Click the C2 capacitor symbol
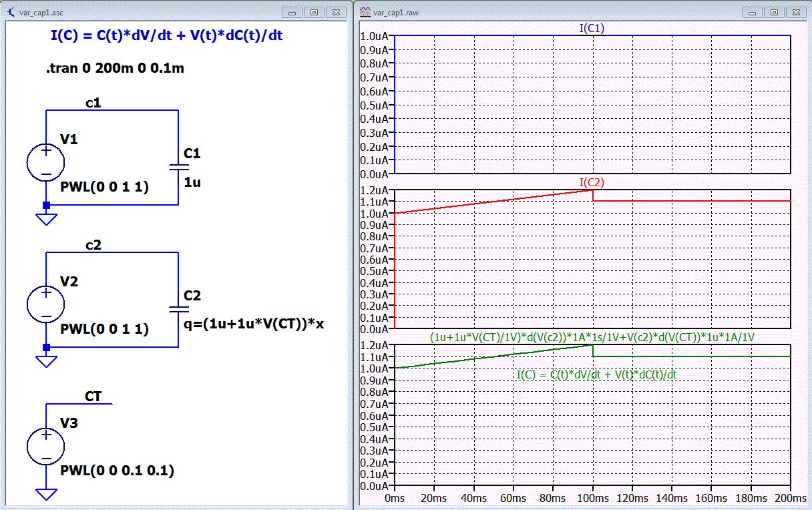The height and width of the screenshot is (510, 812). (178, 308)
